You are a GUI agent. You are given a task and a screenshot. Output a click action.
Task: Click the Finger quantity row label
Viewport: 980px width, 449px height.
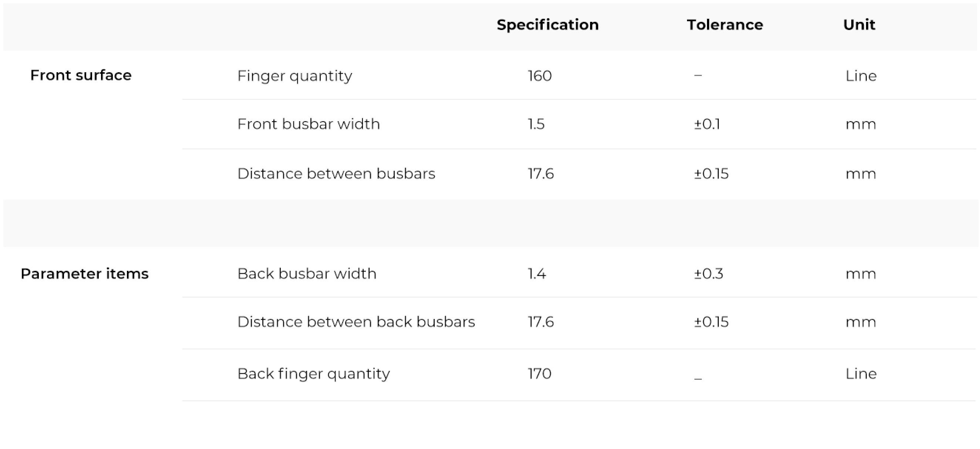tap(294, 76)
